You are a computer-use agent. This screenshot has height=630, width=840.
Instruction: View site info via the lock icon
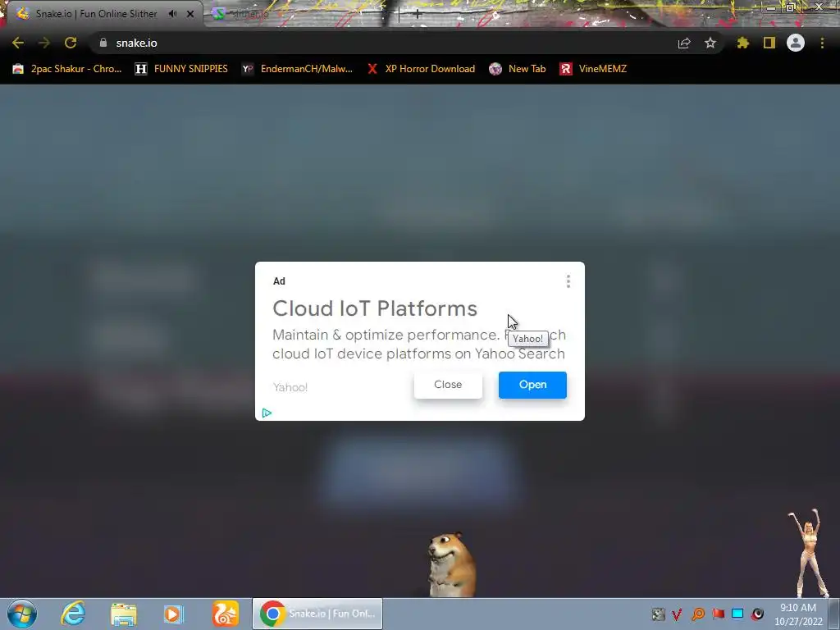pyautogui.click(x=103, y=43)
